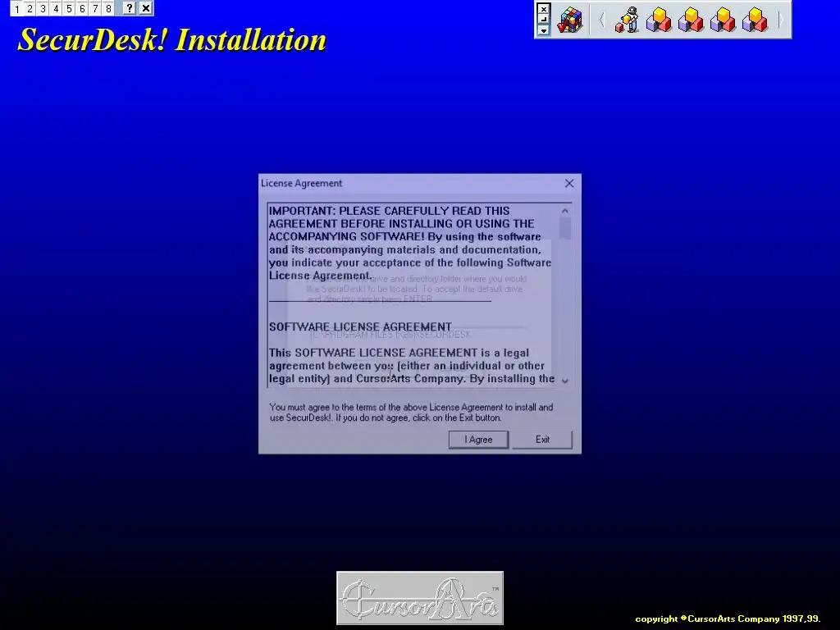Switch to desktop number 6
This screenshot has width=840, height=630.
[x=82, y=8]
